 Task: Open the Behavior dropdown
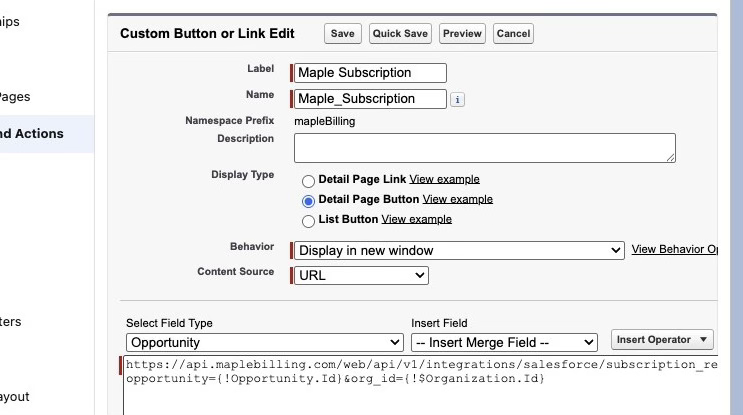tap(459, 250)
